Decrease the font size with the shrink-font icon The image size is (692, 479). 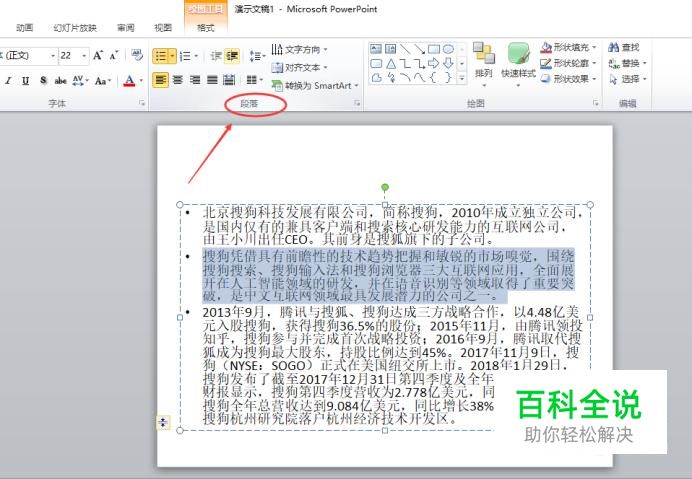[x=114, y=56]
